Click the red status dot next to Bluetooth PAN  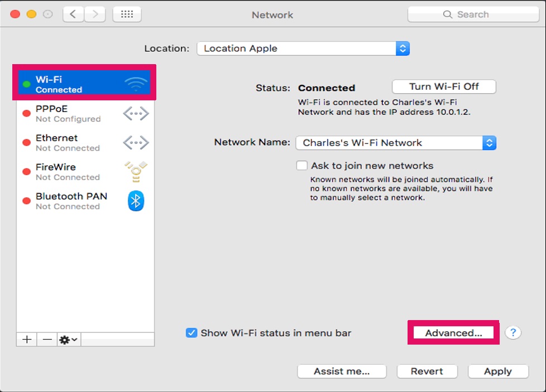tap(26, 201)
